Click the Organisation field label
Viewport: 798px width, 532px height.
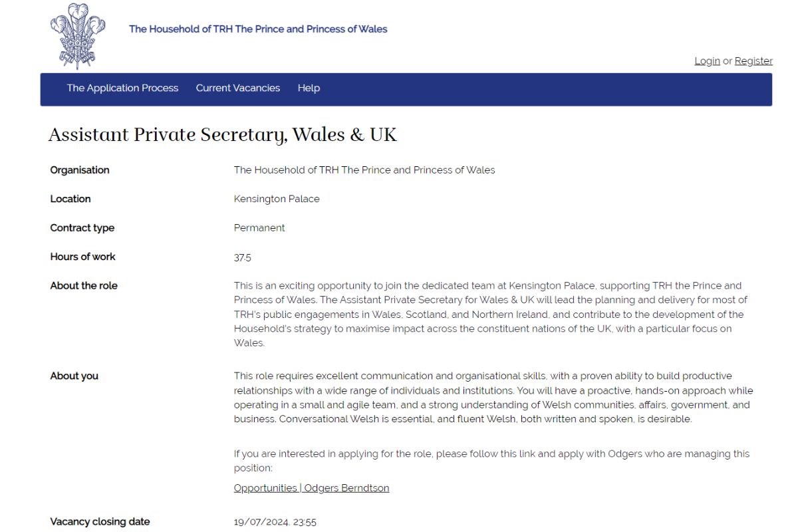click(x=79, y=170)
